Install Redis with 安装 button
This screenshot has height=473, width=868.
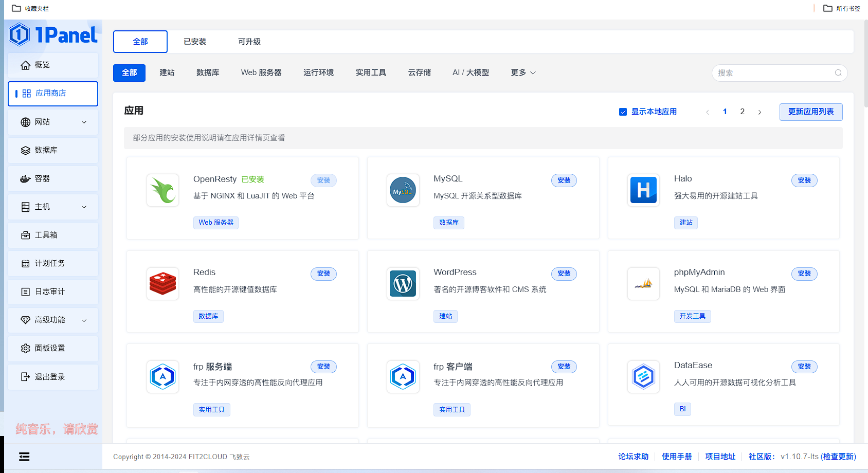click(x=323, y=274)
